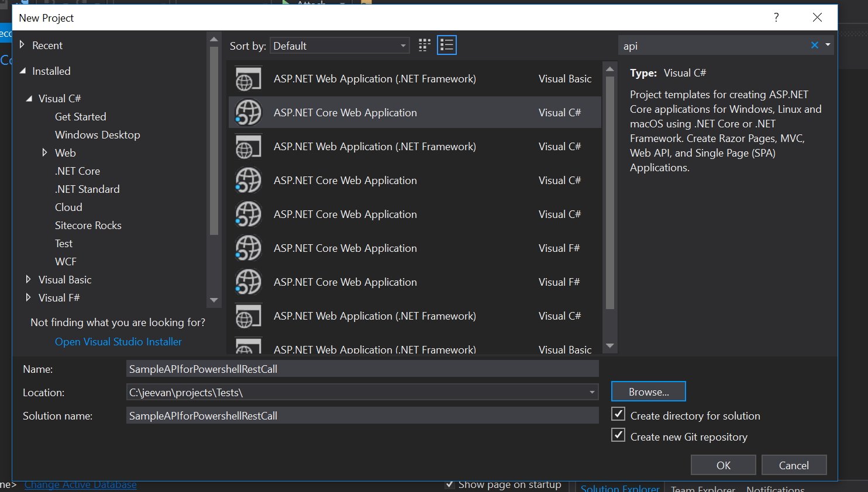
Task: Select .NET Core category in tree
Action: [x=77, y=171]
